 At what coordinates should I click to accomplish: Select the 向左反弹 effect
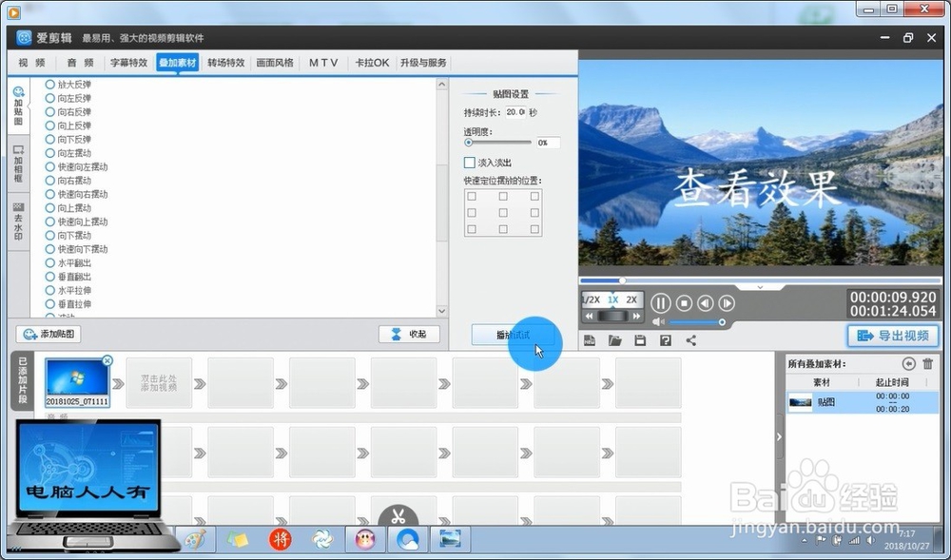point(68,98)
